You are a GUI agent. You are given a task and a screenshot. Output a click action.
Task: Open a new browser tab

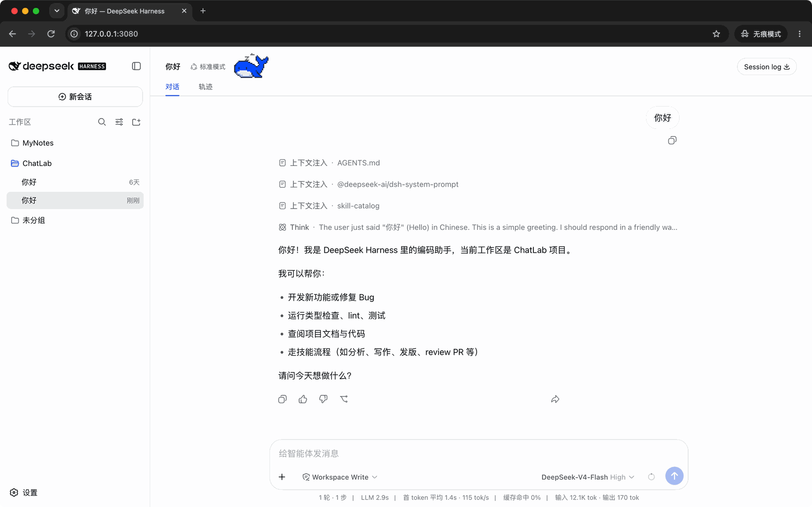tap(203, 11)
